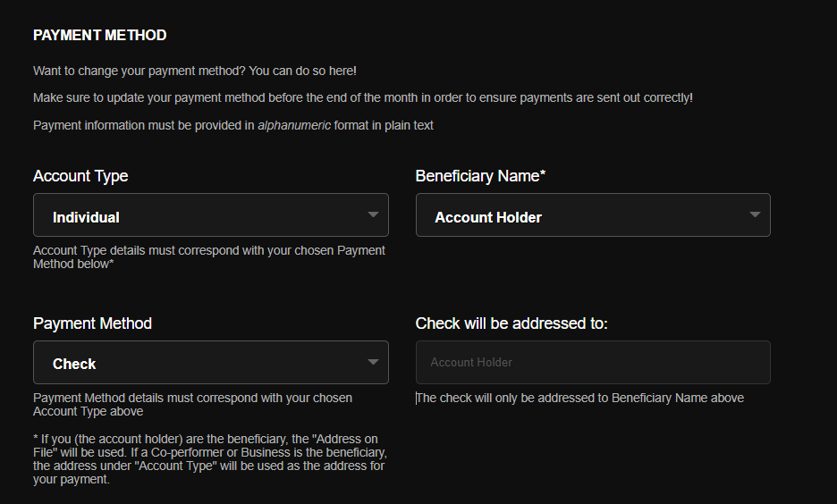Click the Beneficiary Name dropdown arrow
Screen dimensions: 837x504
click(755, 214)
